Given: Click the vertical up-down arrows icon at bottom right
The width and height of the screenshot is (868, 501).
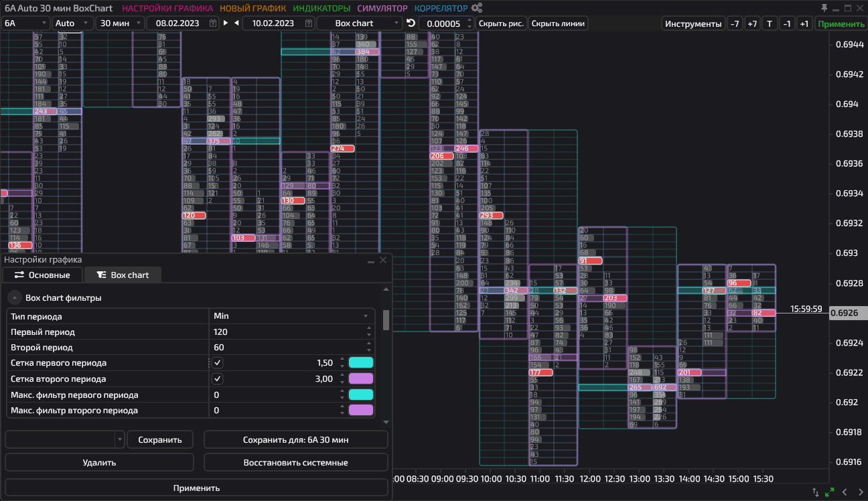Looking at the screenshot, I should tap(815, 492).
